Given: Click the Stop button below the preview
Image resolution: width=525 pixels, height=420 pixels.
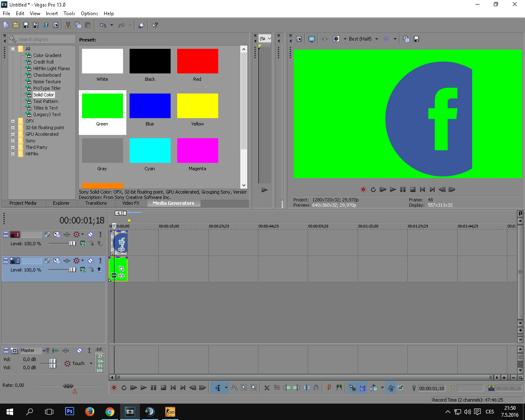Looking at the screenshot, I should point(413,189).
